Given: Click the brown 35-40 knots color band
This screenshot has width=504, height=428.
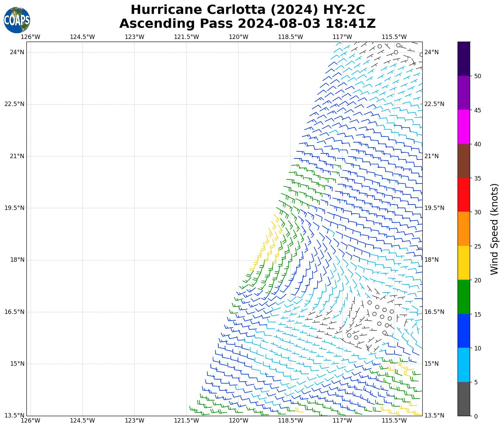Looking at the screenshot, I should click(463, 161).
